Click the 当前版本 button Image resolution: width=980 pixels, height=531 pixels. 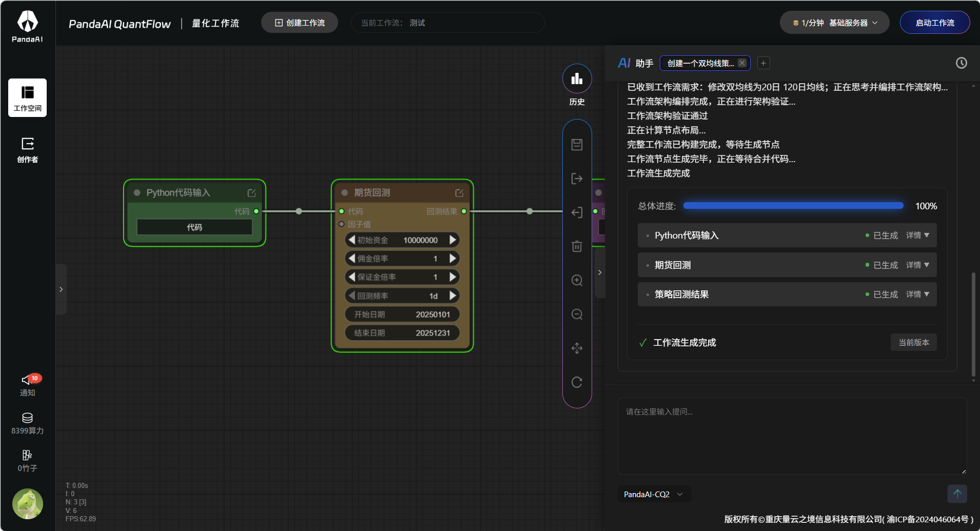914,342
